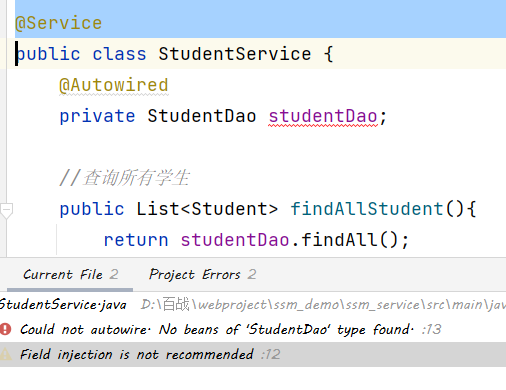Click the StudentDao type in field declaration
Viewport: 506px width, 390px height.
coord(202,116)
